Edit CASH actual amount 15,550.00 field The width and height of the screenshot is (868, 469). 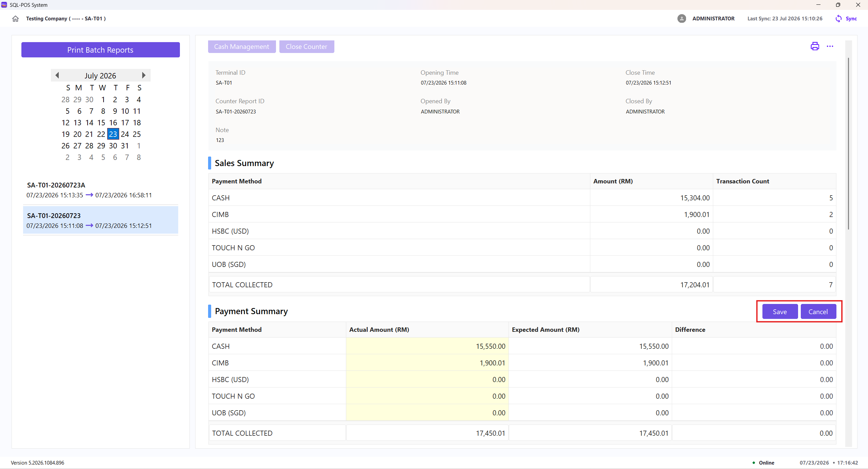pos(427,346)
